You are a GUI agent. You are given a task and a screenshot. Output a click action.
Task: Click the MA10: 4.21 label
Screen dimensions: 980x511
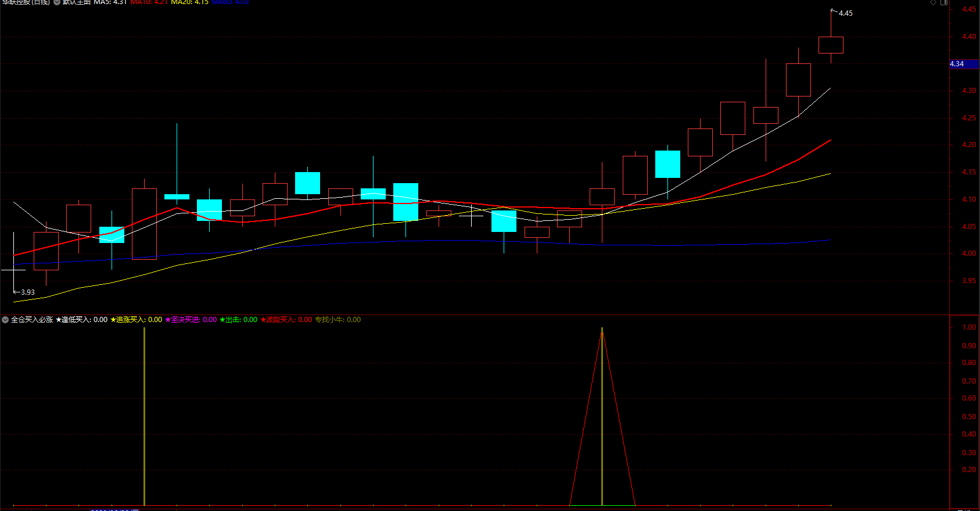[x=149, y=2]
